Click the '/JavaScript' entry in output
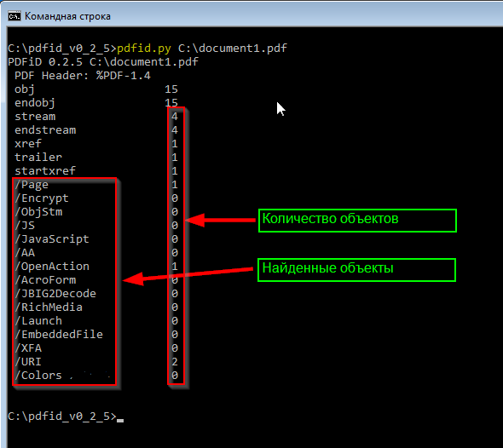The width and height of the screenshot is (503, 448). (52, 239)
